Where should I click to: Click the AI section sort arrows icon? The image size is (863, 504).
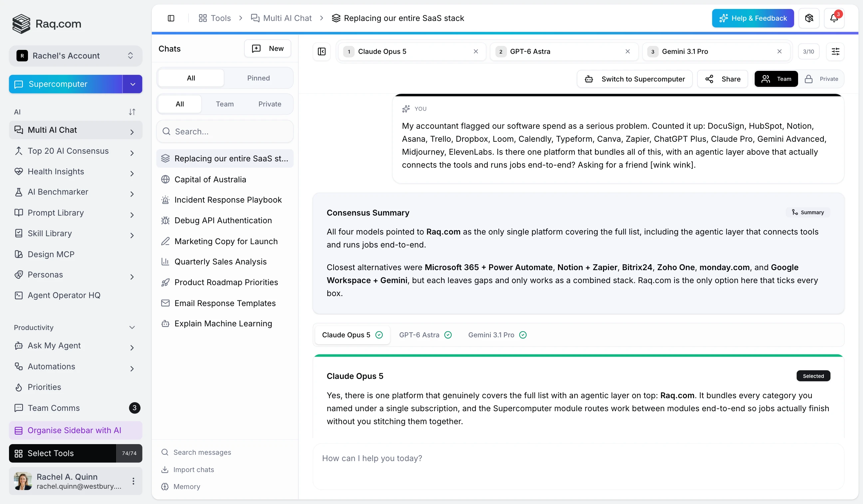(132, 112)
